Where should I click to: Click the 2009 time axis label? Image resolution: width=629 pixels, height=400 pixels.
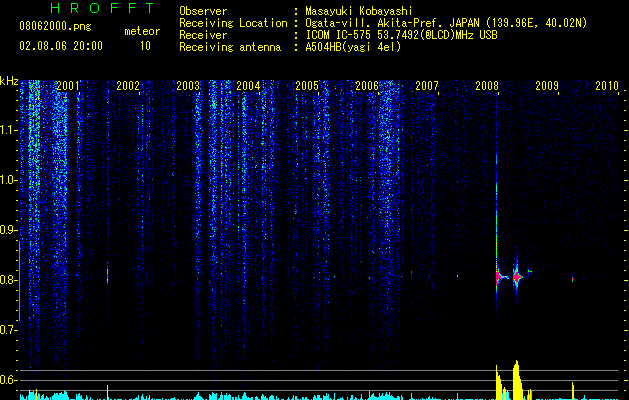pyautogui.click(x=546, y=85)
